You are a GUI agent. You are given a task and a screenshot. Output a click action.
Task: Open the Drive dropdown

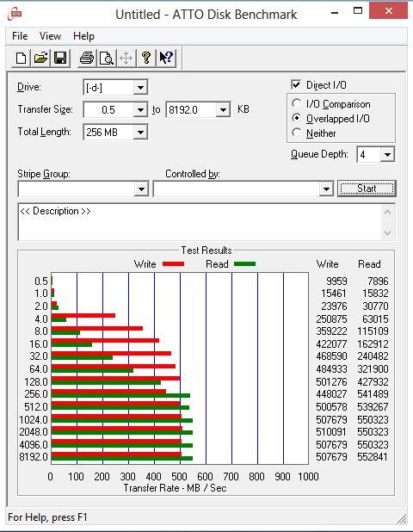pyautogui.click(x=140, y=88)
